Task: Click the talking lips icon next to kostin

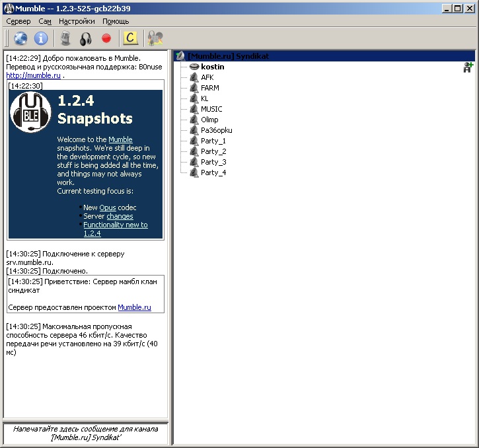Action: (194, 67)
